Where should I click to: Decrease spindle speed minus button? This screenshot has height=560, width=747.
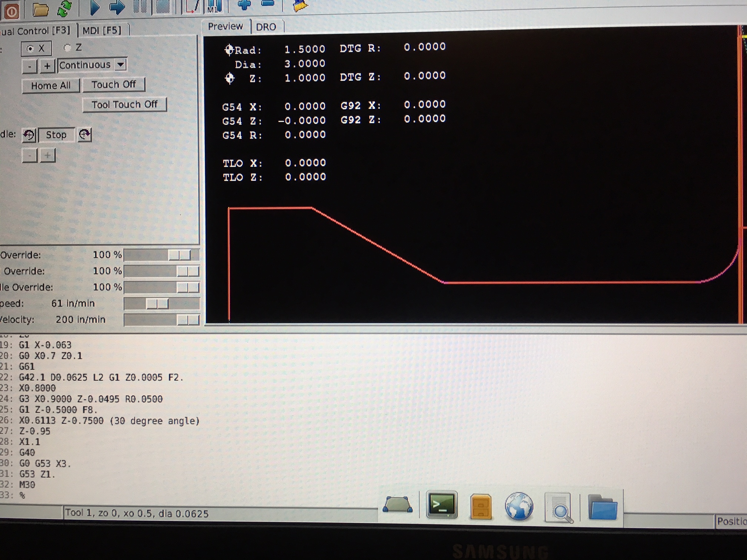pyautogui.click(x=30, y=156)
